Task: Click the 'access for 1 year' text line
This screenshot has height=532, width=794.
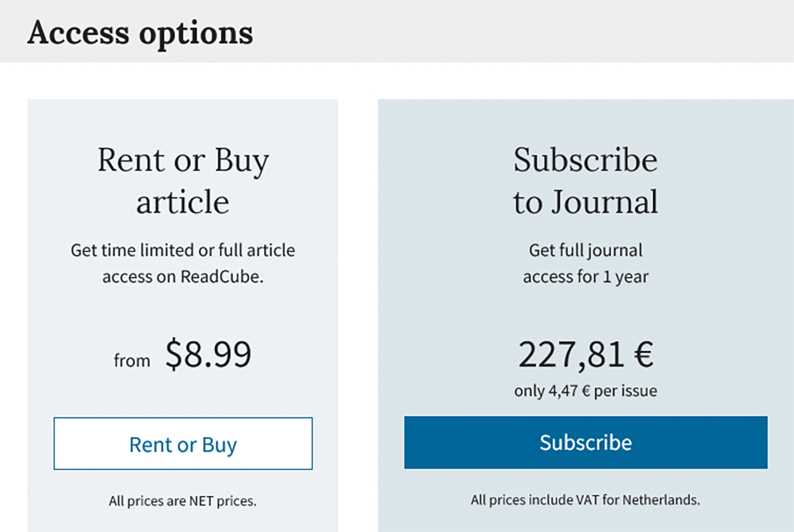Action: point(586,277)
